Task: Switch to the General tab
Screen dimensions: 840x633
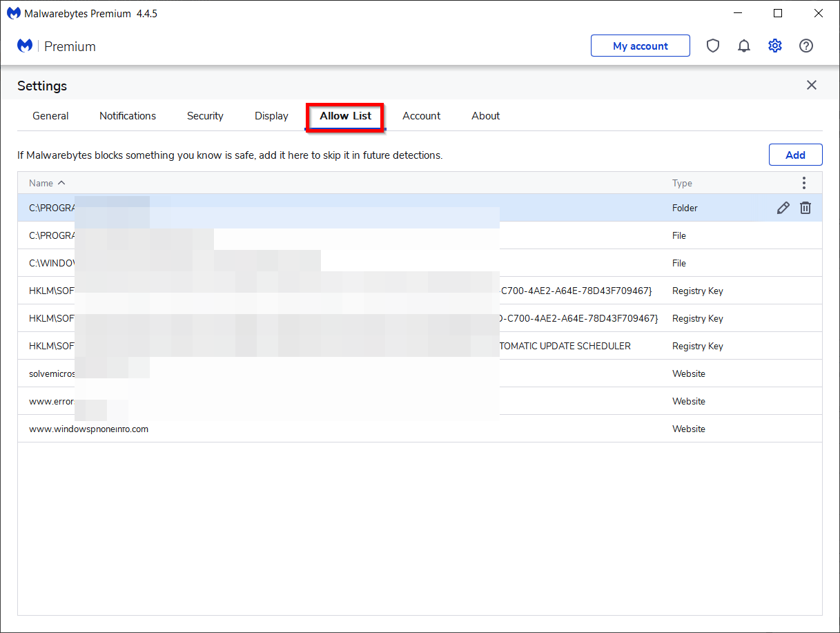Action: click(x=50, y=116)
